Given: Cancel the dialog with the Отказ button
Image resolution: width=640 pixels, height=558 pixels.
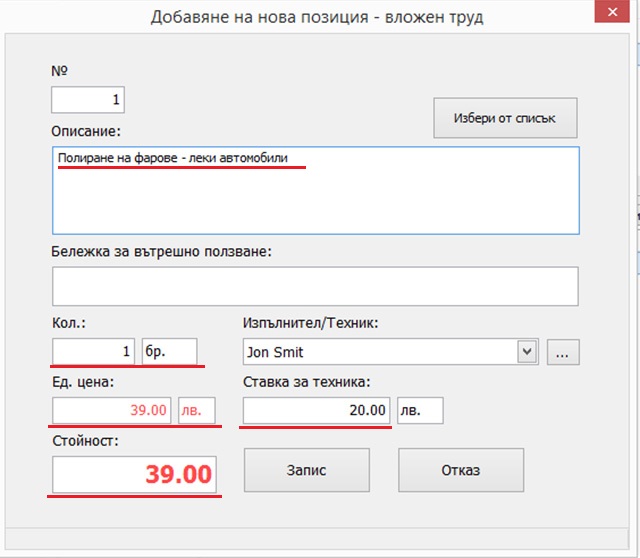Looking at the screenshot, I should [x=461, y=470].
